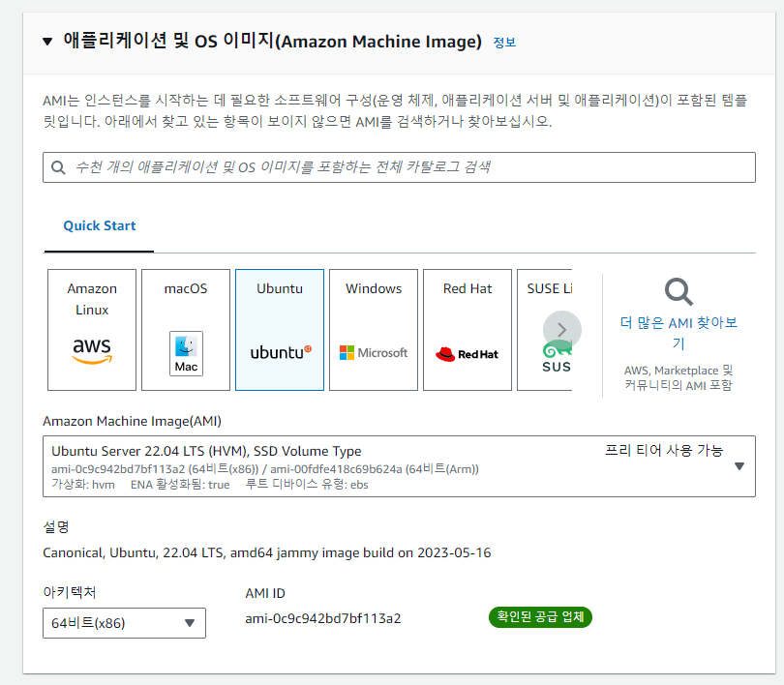
Task: Open the Ubuntu Server 22.04 LTS AMI dropdown
Action: coord(399,466)
